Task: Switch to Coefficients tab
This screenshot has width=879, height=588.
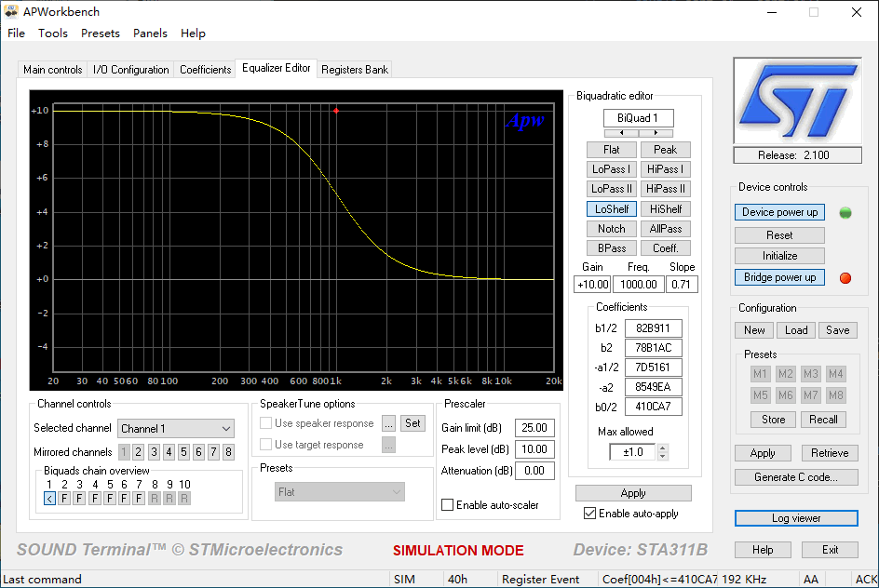Action: coord(205,70)
